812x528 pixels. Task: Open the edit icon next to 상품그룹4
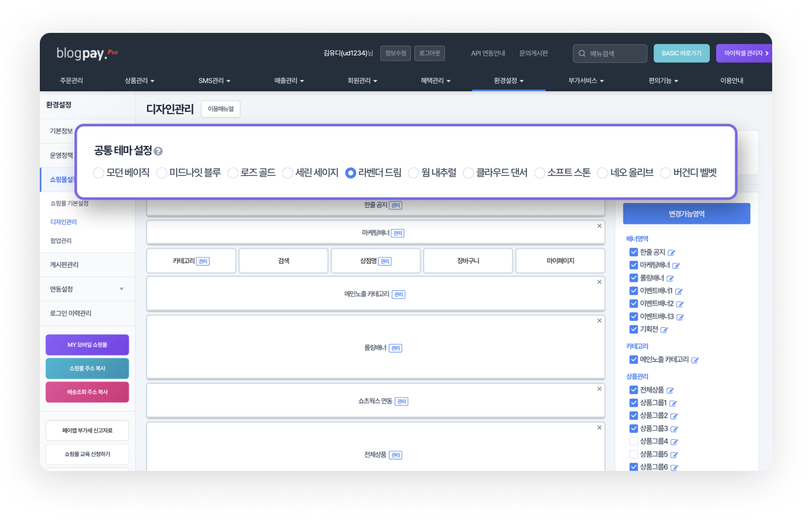[x=674, y=442]
